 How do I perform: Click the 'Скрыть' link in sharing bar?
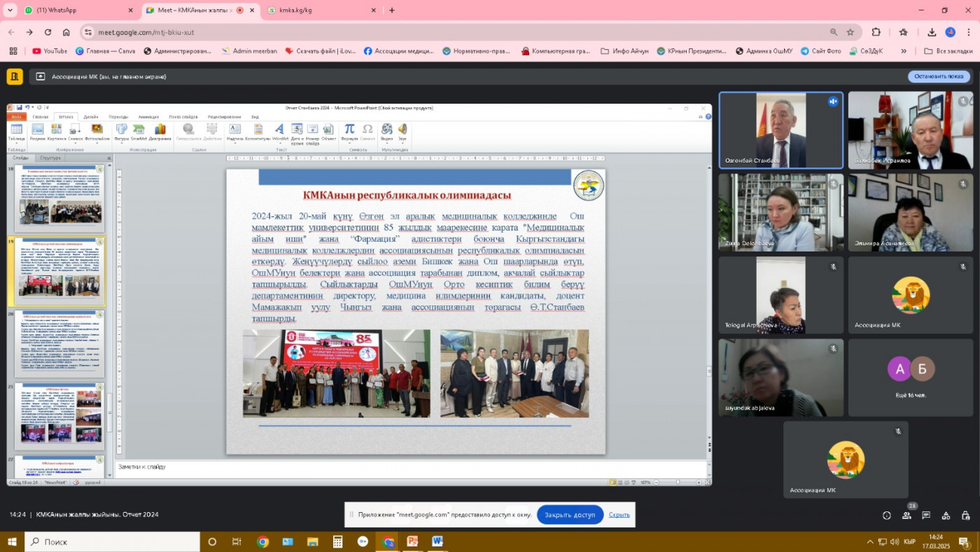coord(619,515)
